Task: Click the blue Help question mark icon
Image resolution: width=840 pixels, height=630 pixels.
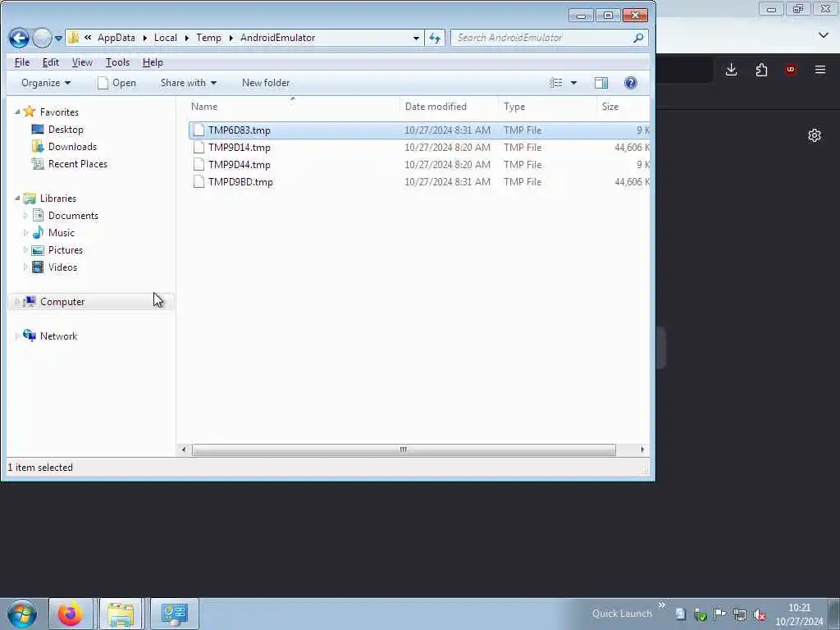Action: 631,83
